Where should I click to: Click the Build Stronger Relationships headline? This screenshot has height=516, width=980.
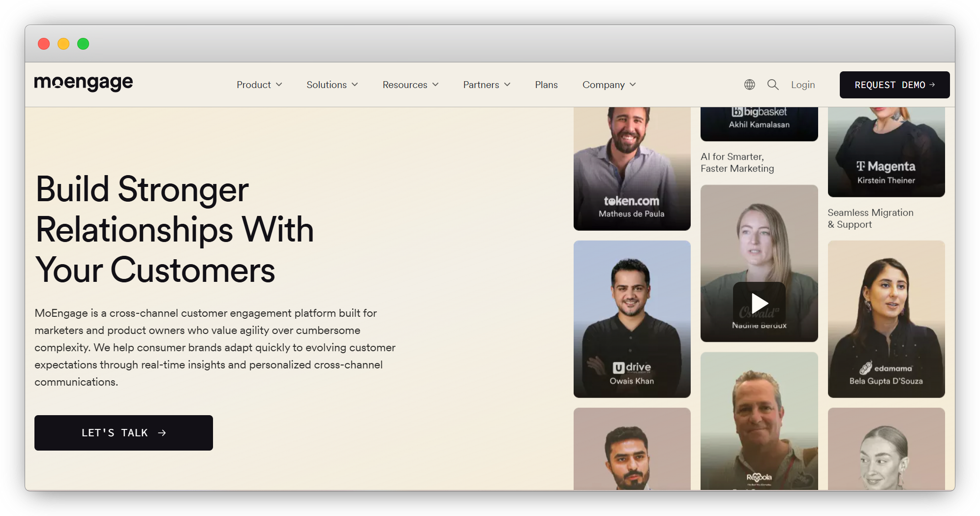(x=175, y=230)
